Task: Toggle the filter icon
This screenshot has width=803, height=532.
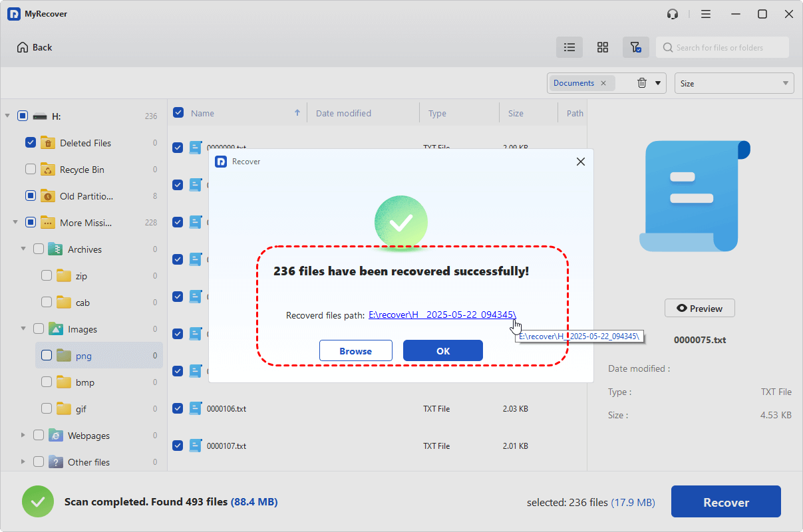Action: (x=636, y=47)
